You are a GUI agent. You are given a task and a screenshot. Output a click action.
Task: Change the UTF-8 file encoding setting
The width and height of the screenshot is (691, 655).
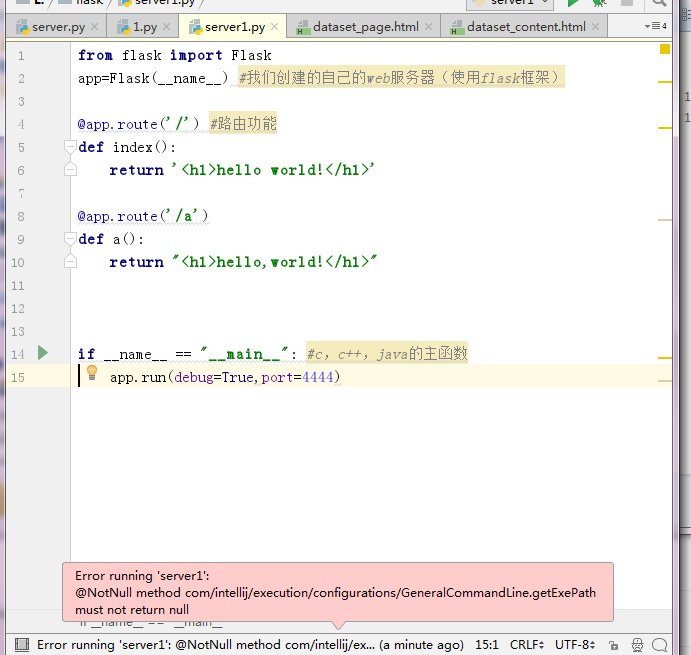[x=575, y=645]
